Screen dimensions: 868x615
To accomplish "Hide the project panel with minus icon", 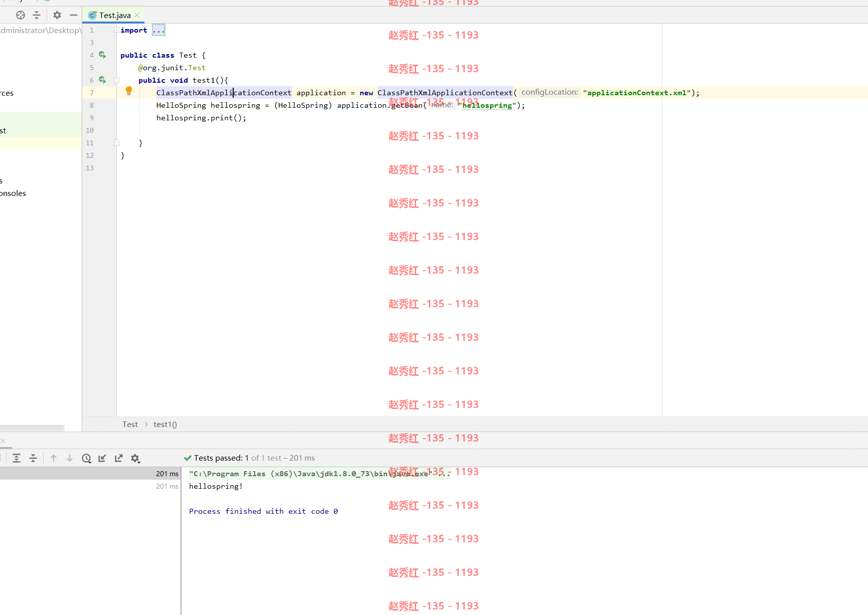I will pos(74,15).
